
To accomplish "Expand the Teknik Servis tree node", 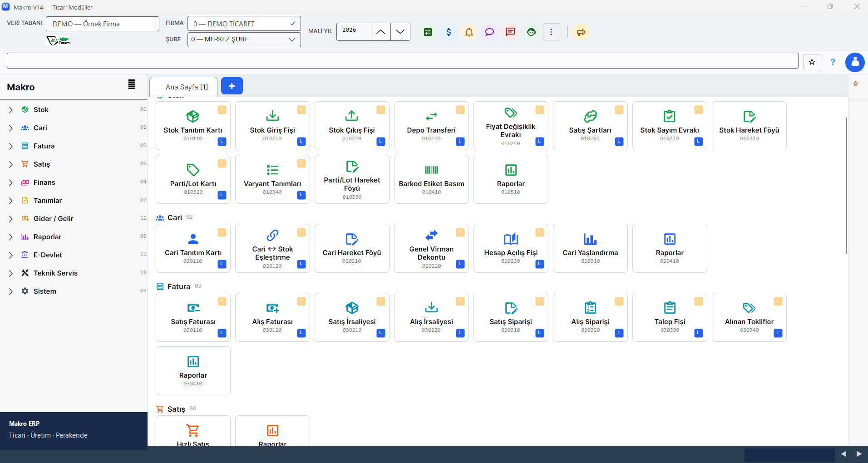I will pyautogui.click(x=11, y=273).
